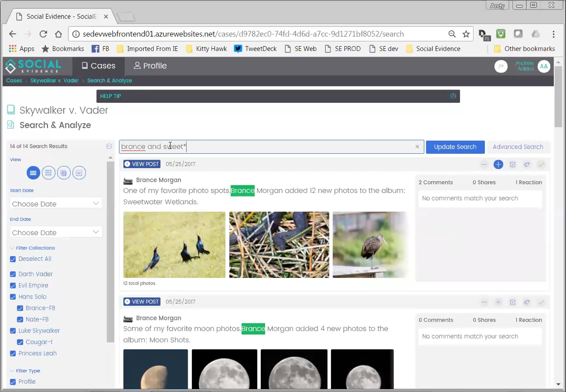
Task: Clear the search box with the X
Action: coord(417,147)
